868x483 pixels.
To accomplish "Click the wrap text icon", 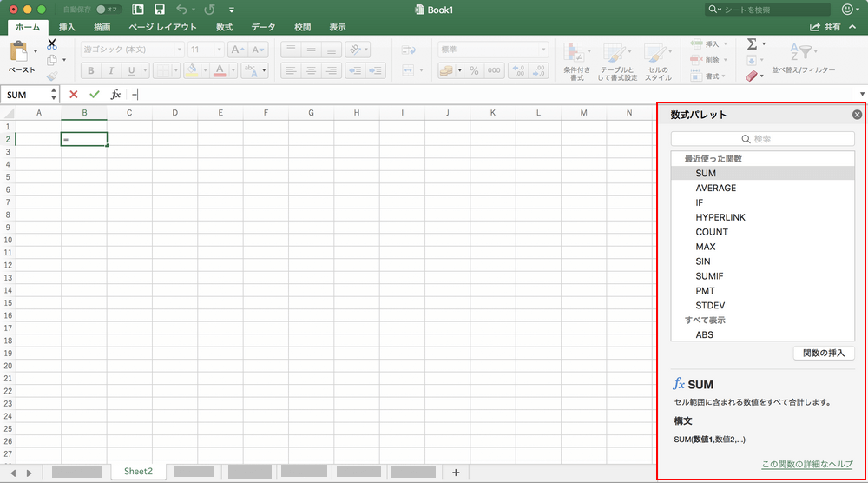I will [x=409, y=50].
